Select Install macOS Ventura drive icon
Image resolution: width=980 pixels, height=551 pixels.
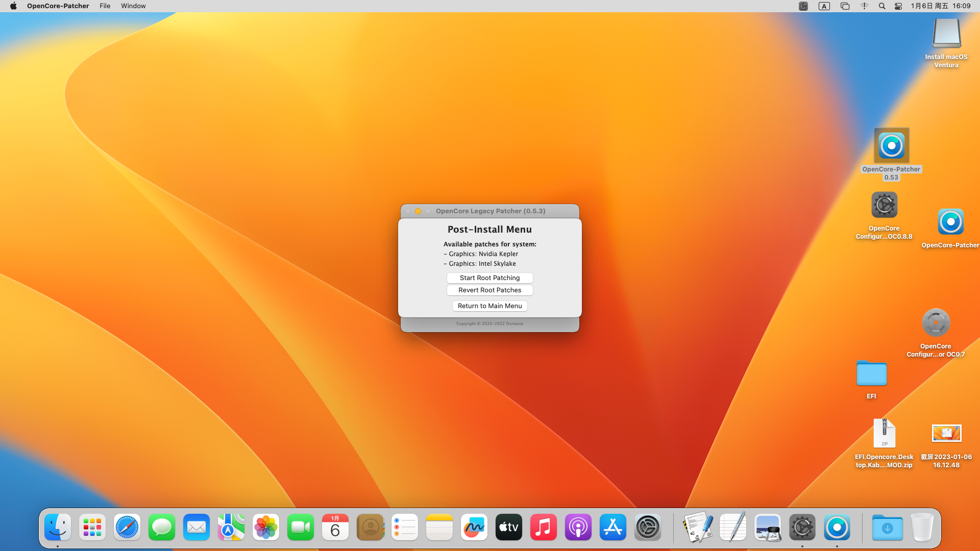946,34
